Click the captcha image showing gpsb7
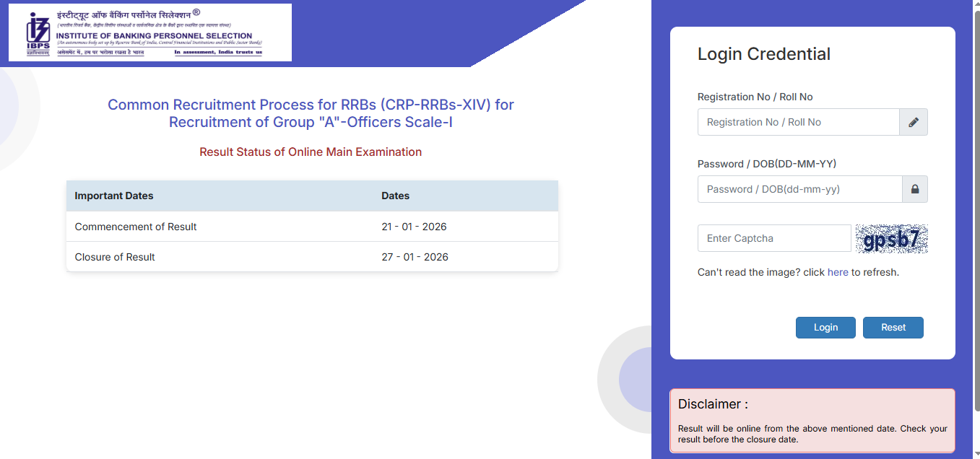This screenshot has height=459, width=980. tap(891, 238)
